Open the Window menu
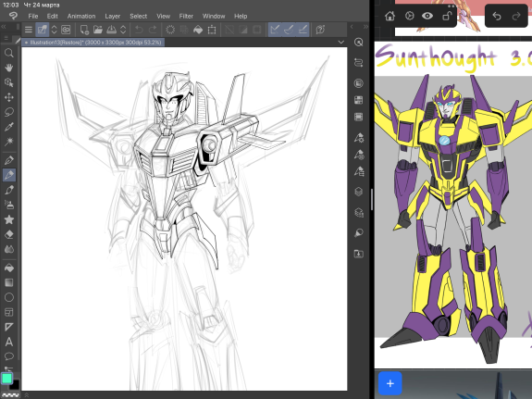 [214, 16]
